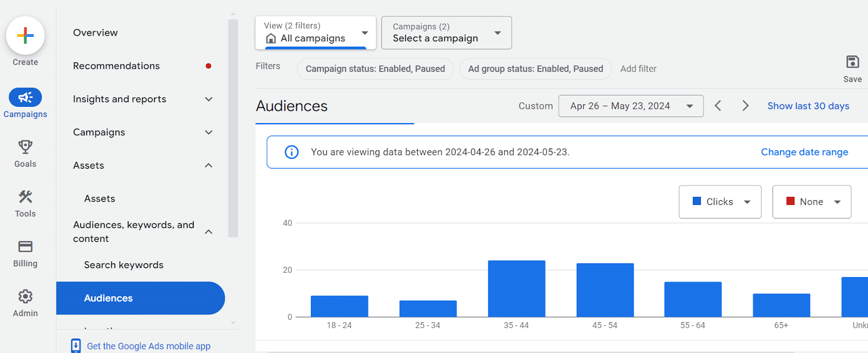Click the colorful plus Create button
The height and width of the screenshot is (353, 868).
25,36
